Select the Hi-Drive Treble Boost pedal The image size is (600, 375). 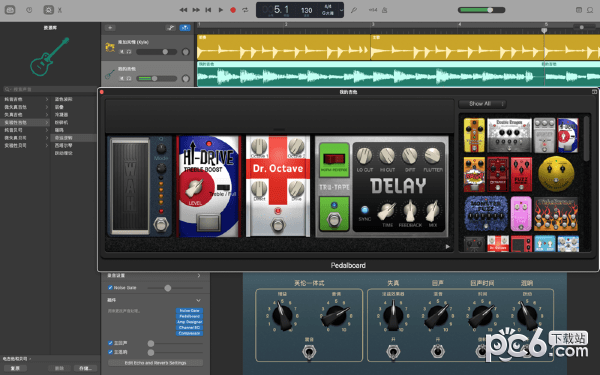pyautogui.click(x=209, y=186)
